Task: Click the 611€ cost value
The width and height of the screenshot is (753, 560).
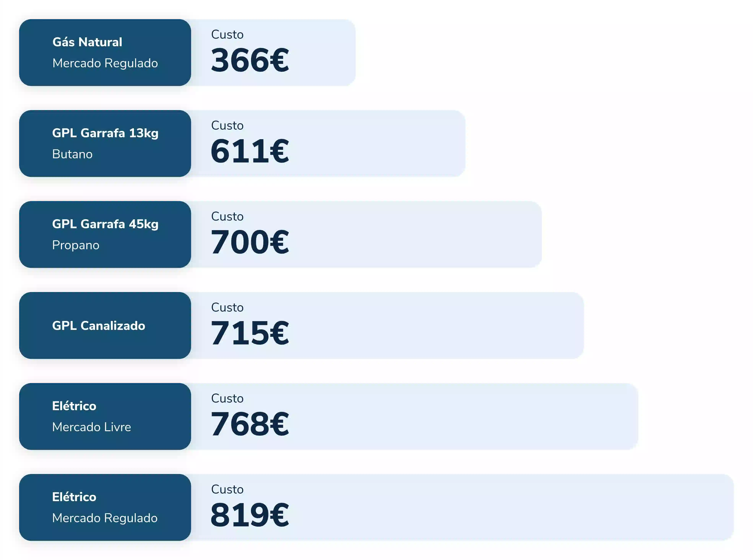Action: (x=250, y=151)
